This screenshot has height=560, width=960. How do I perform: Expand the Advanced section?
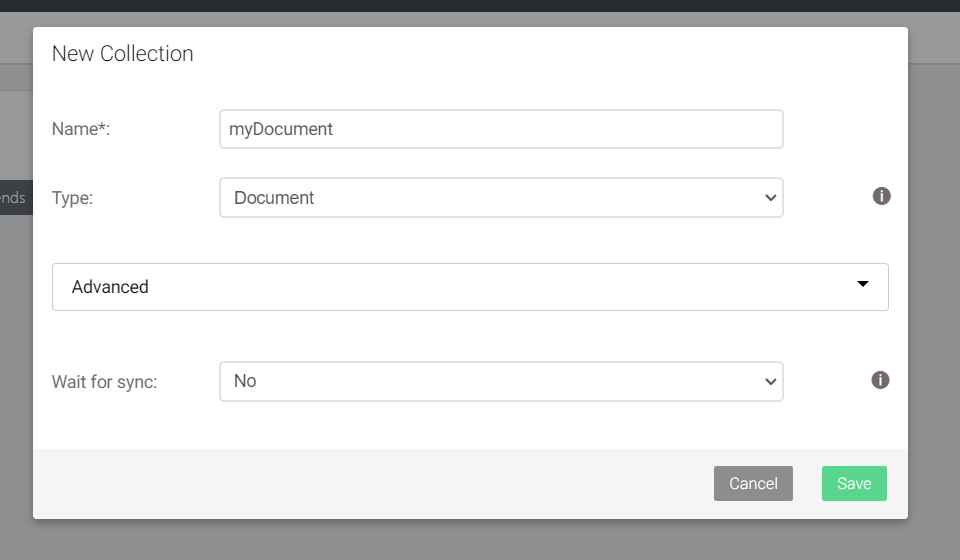coord(470,287)
